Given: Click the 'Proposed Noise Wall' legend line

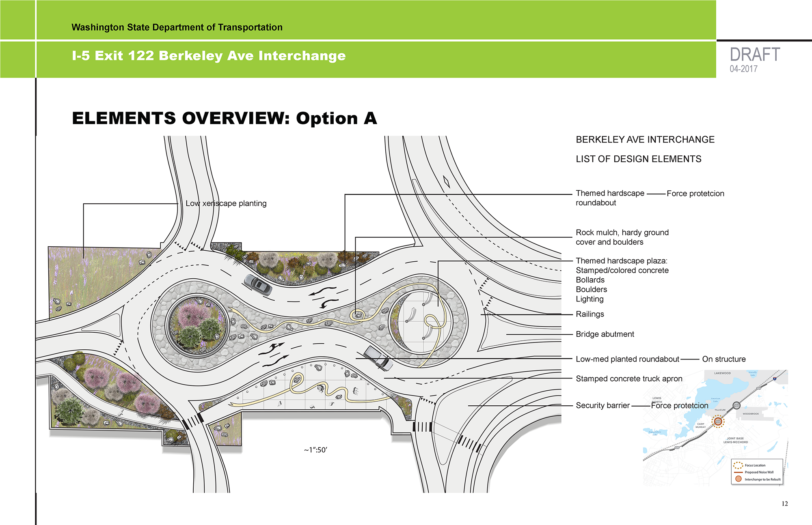Looking at the screenshot, I should point(738,472).
